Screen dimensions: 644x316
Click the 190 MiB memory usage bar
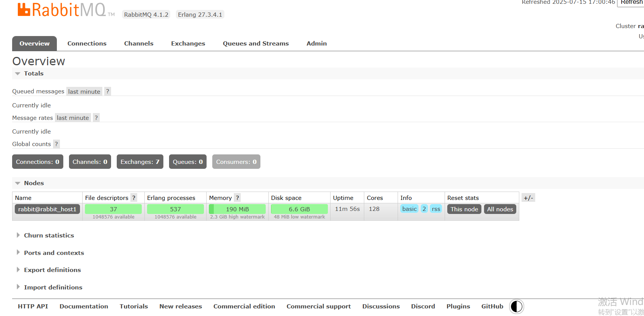[237, 209]
